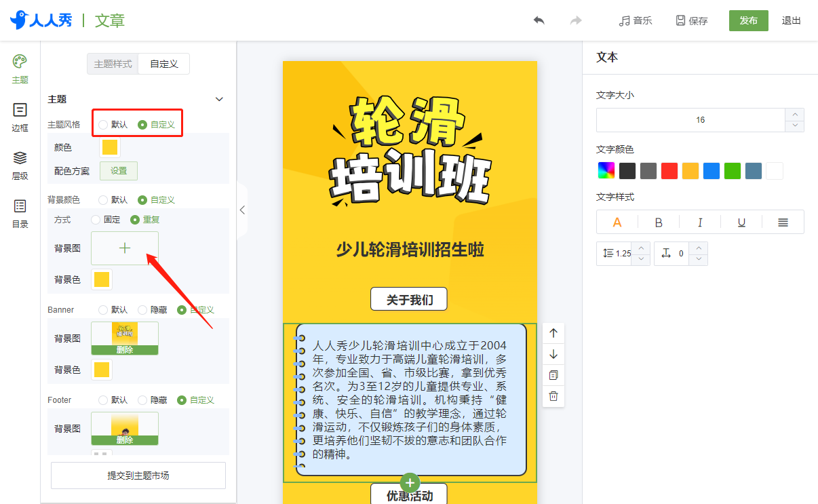The image size is (818, 504).
Task: Select 默认 for Footer
Action: (x=113, y=400)
